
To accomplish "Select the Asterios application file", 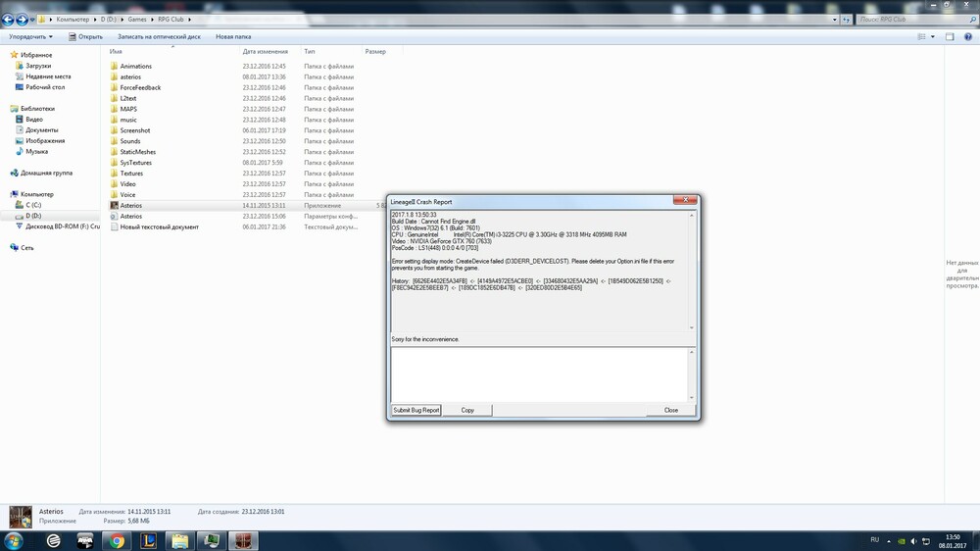I will (x=130, y=205).
